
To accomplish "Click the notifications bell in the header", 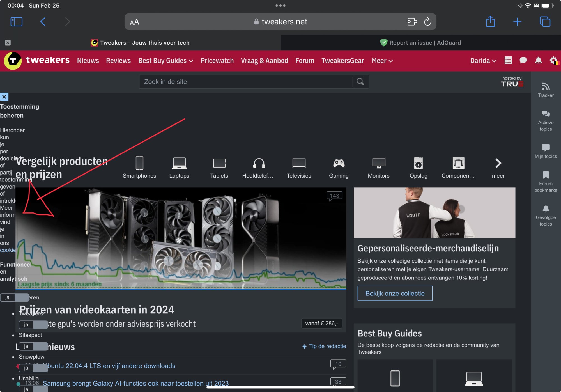I will point(538,60).
